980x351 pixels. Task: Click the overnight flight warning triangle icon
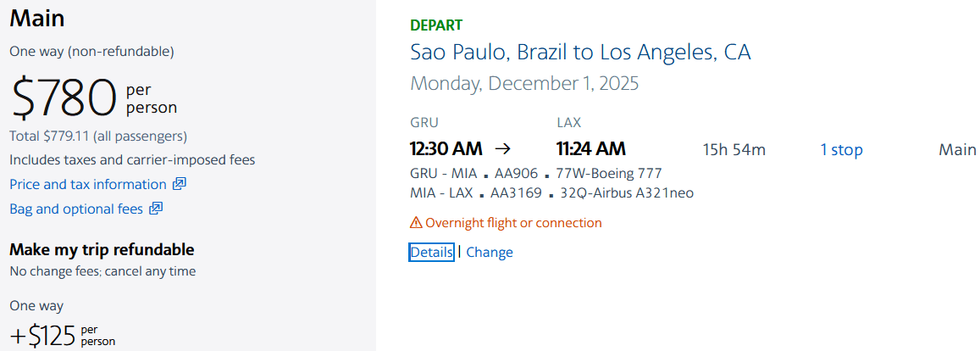[x=416, y=223]
